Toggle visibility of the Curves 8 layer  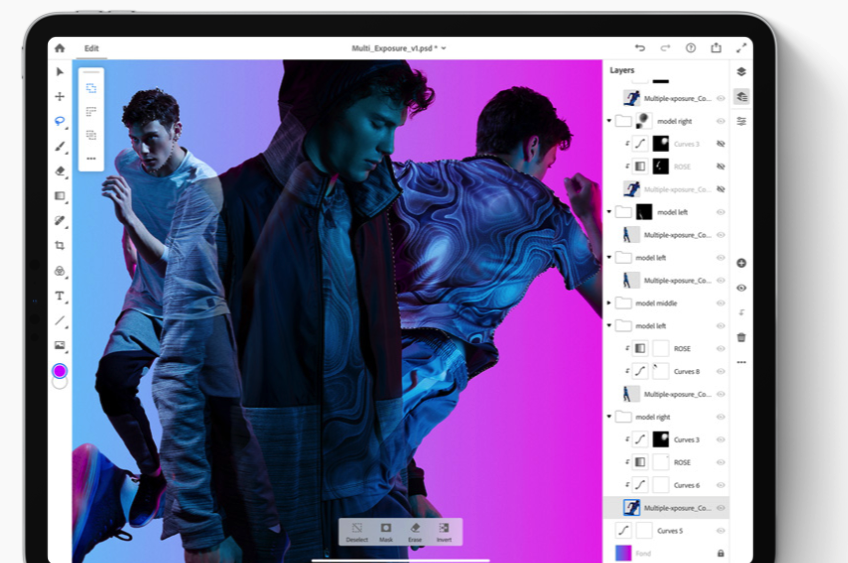(720, 371)
